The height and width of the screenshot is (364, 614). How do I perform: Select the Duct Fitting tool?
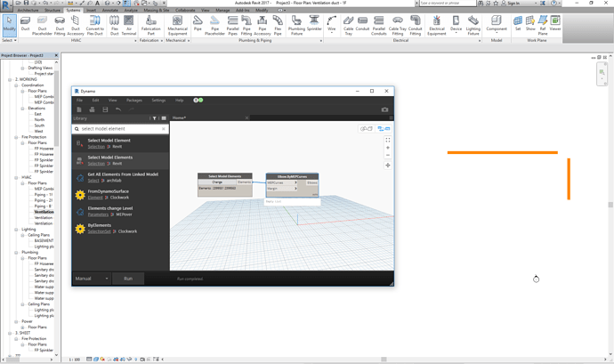click(60, 26)
